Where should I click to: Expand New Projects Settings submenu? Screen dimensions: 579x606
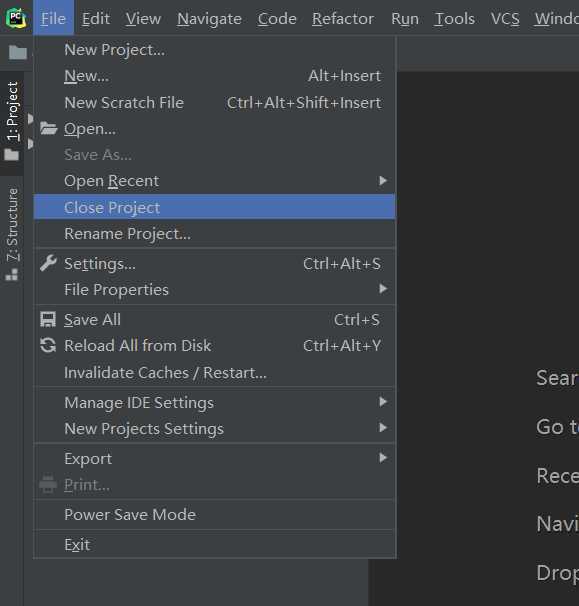[215, 428]
